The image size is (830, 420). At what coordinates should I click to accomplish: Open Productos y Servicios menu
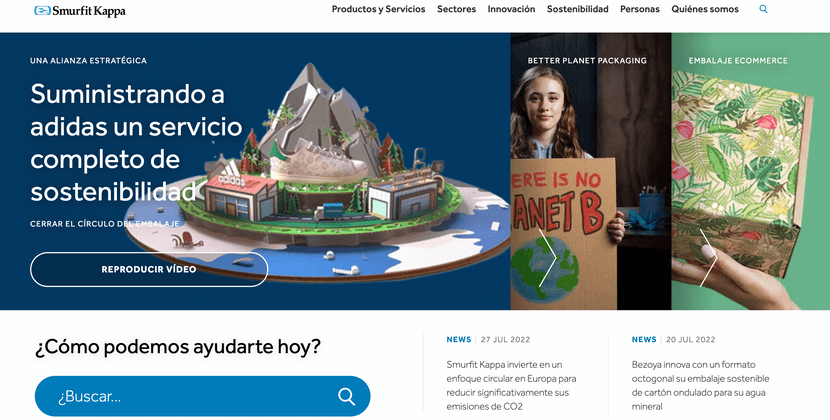378,9
